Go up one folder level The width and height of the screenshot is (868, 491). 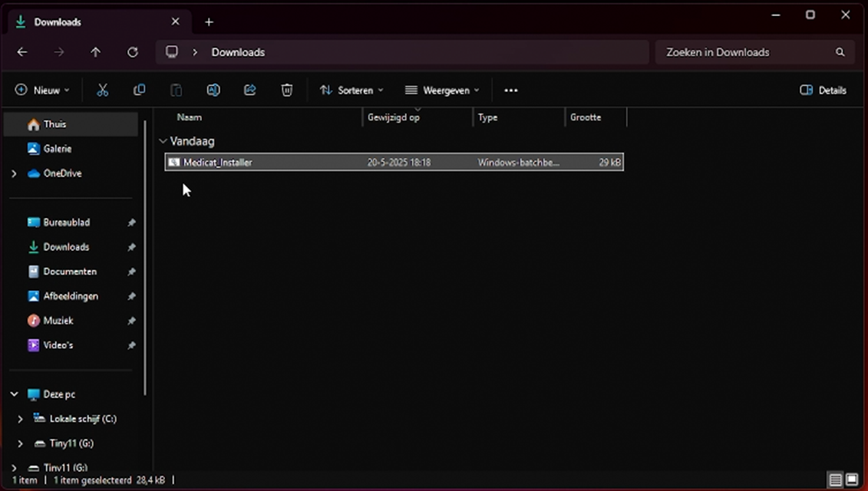[x=96, y=52]
